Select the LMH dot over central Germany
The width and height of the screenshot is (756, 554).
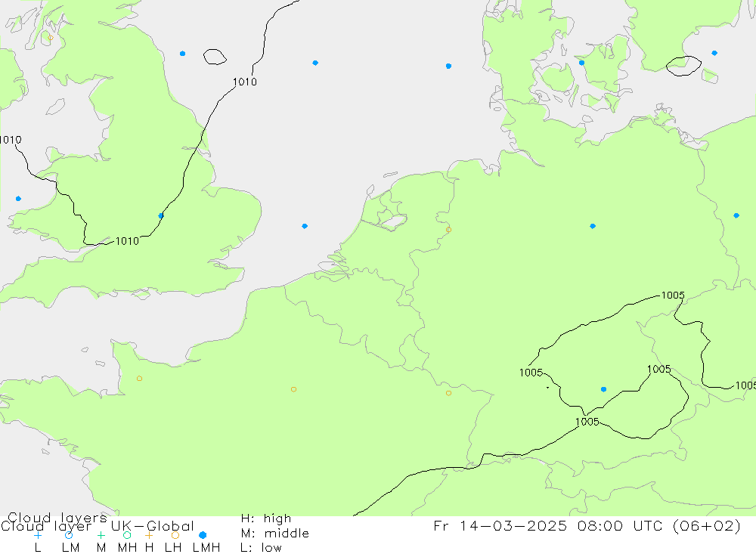(593, 226)
